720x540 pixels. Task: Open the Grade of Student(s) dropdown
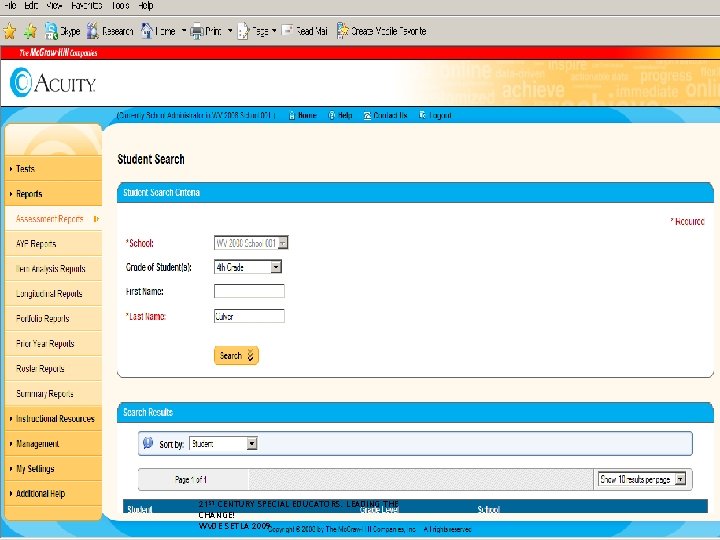point(248,267)
